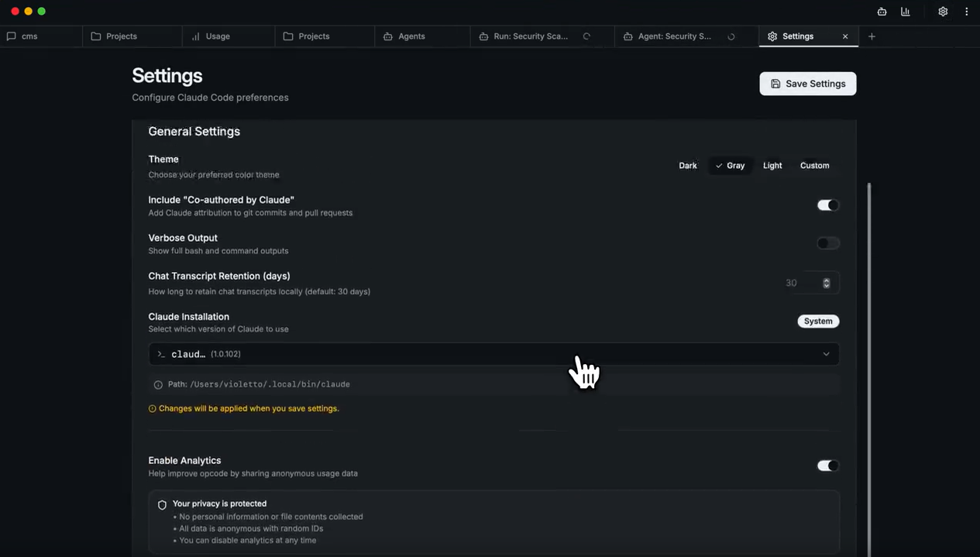Click the robot icon on Agents tab
Image resolution: width=980 pixels, height=557 pixels.
[x=388, y=36]
